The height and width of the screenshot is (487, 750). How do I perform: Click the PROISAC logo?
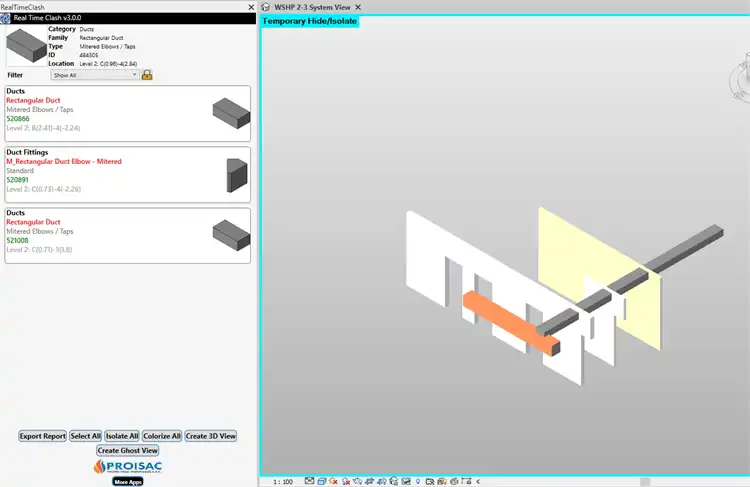tap(128, 466)
